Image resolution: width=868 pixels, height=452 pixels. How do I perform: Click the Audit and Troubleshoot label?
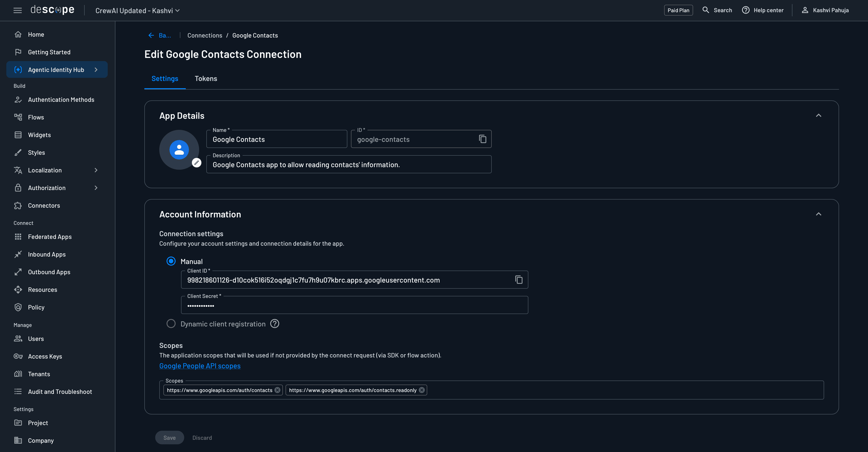coord(60,392)
